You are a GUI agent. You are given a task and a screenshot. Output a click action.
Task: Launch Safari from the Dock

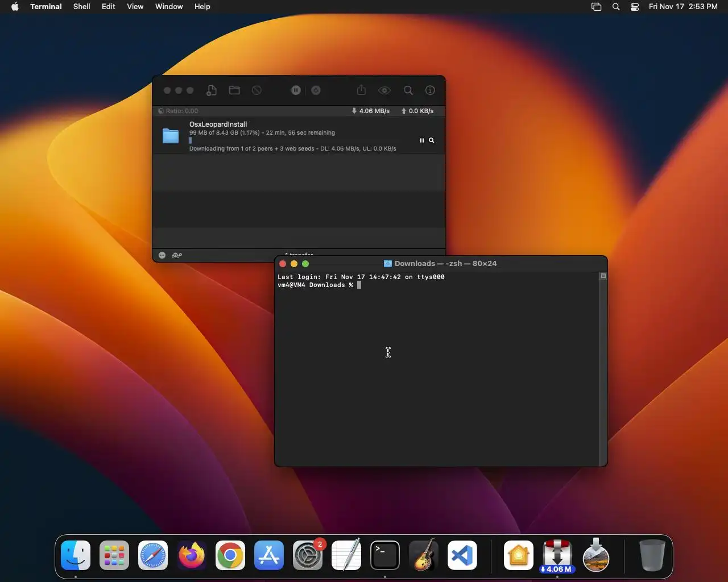[x=153, y=555]
